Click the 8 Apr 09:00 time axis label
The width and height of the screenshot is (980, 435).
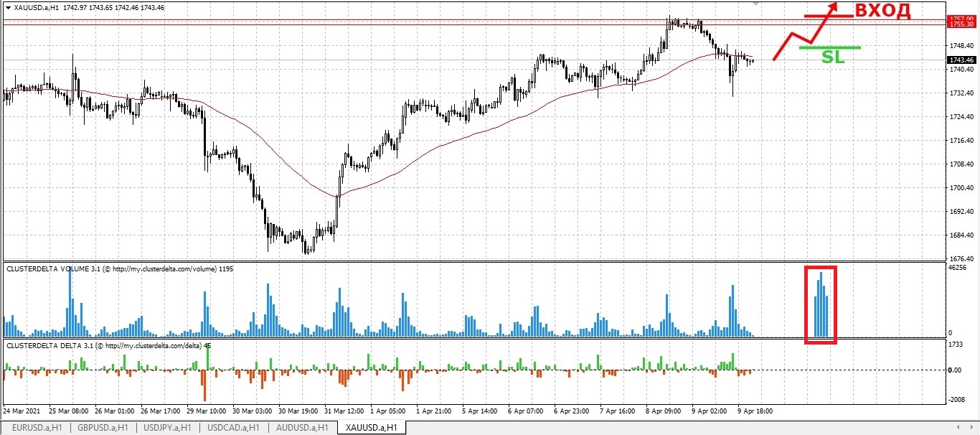664,411
